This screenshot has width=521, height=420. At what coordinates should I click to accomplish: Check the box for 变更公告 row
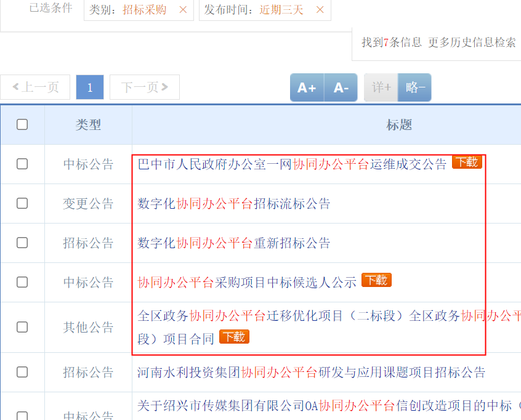pyautogui.click(x=22, y=203)
